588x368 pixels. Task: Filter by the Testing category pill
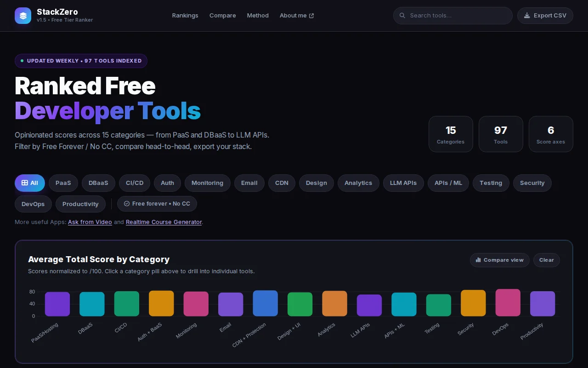point(491,183)
